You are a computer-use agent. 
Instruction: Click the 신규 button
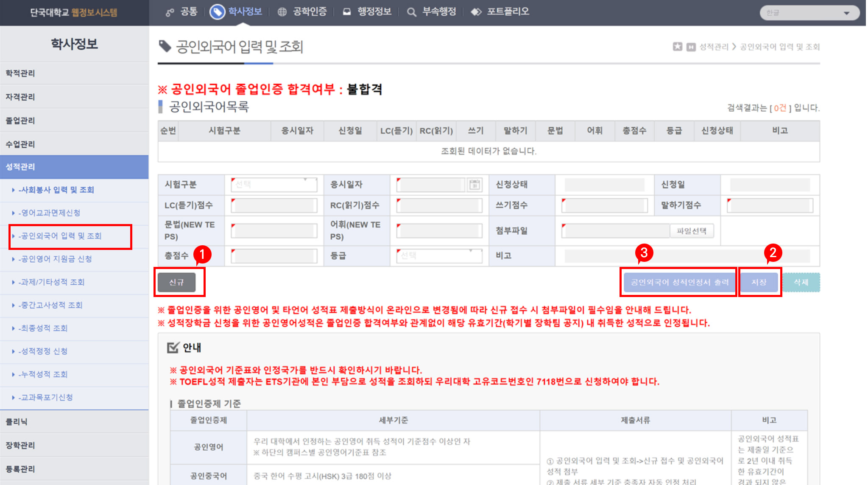(x=176, y=282)
